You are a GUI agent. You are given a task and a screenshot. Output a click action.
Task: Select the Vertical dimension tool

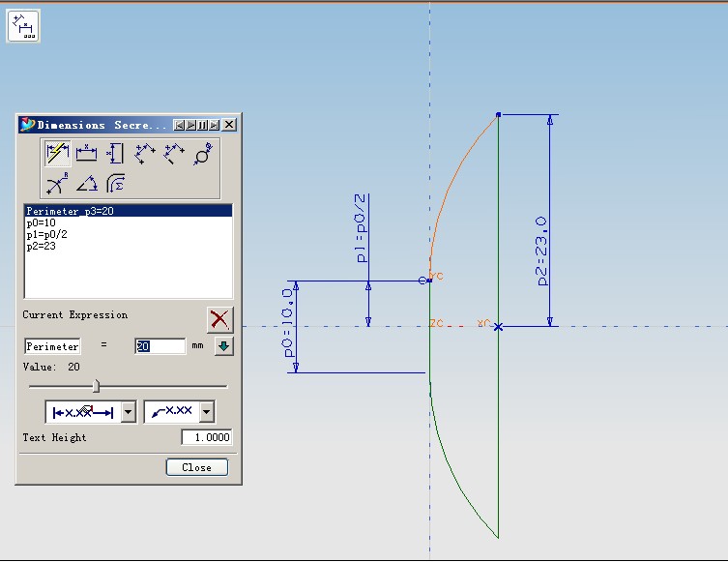(x=115, y=153)
